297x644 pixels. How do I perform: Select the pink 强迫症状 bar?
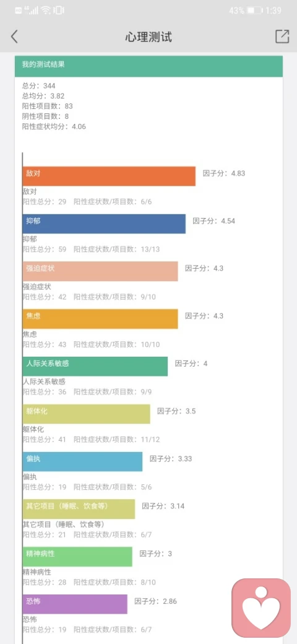pyautogui.click(x=100, y=271)
